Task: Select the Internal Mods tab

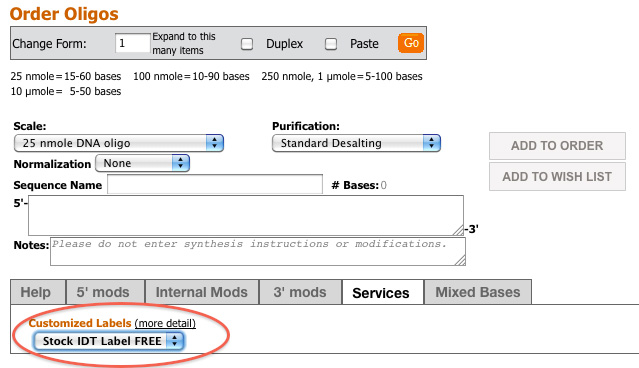Action: tap(202, 292)
